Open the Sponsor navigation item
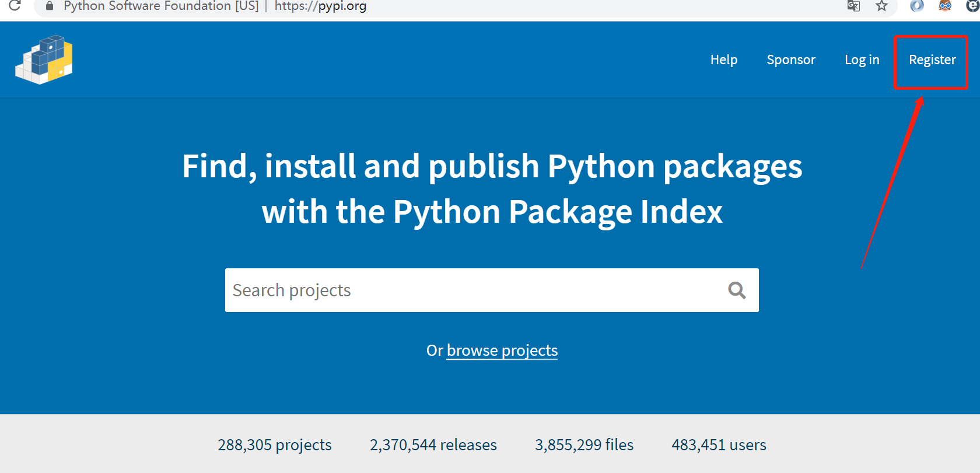Image resolution: width=980 pixels, height=473 pixels. (790, 59)
